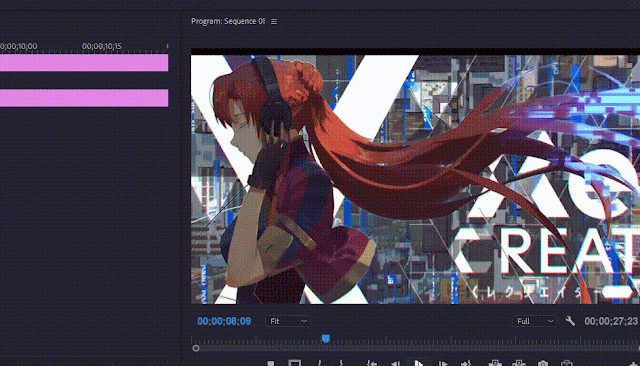Set Mark Out with the right brace
Image resolution: width=640 pixels, height=366 pixels.
coord(341,363)
